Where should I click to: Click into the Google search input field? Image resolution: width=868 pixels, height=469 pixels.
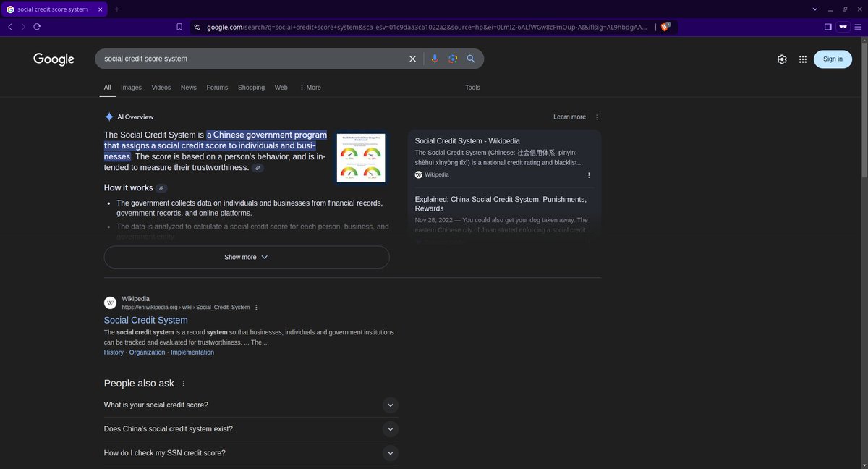[253, 59]
